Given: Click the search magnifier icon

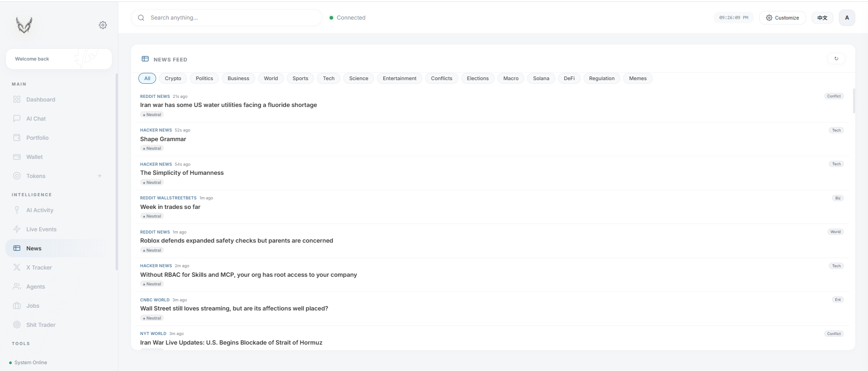Looking at the screenshot, I should pos(141,18).
